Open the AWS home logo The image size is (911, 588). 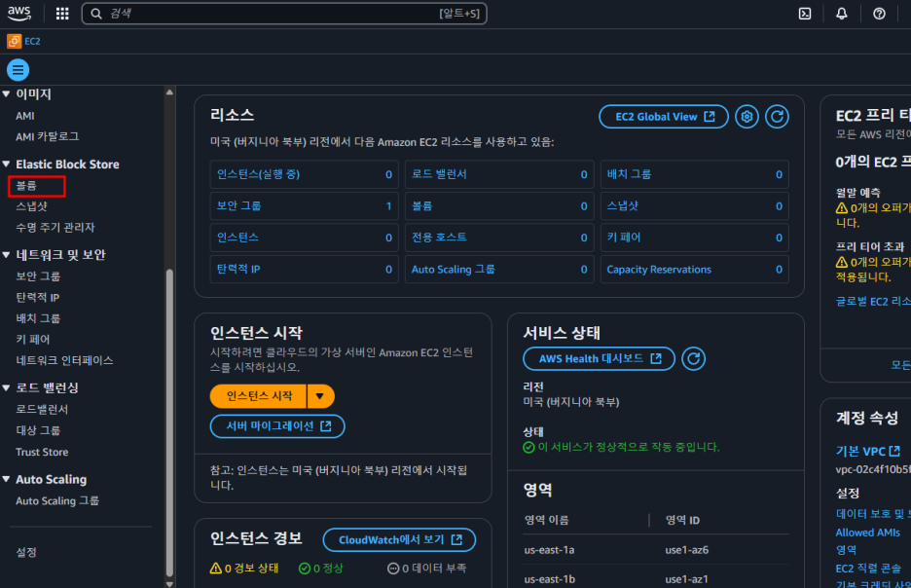(x=19, y=13)
